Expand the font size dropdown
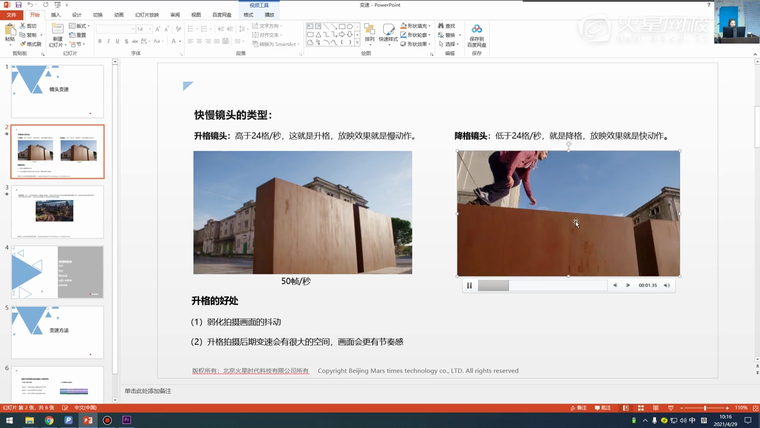The image size is (760, 428). coord(150,29)
